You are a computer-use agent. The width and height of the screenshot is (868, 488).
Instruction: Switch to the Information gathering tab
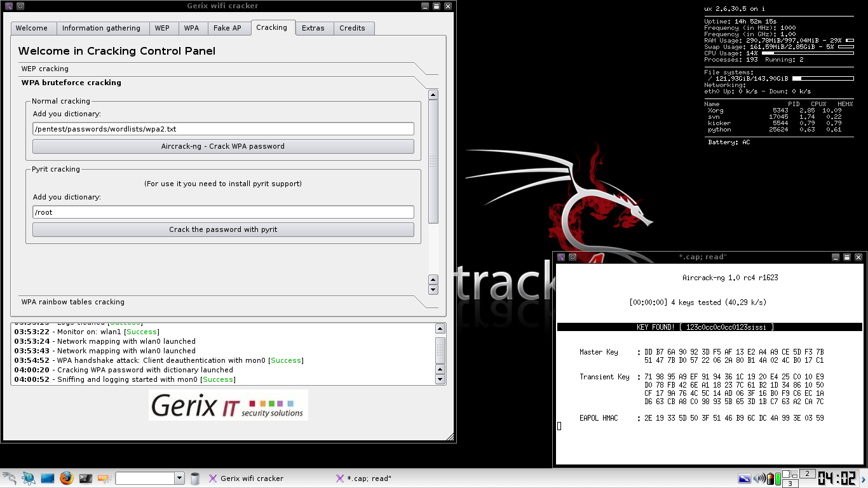coord(101,28)
